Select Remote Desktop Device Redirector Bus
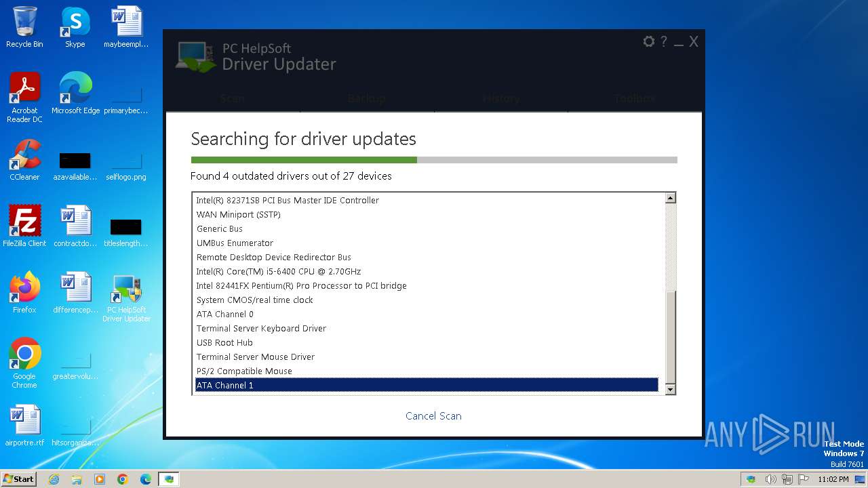 [x=427, y=258]
